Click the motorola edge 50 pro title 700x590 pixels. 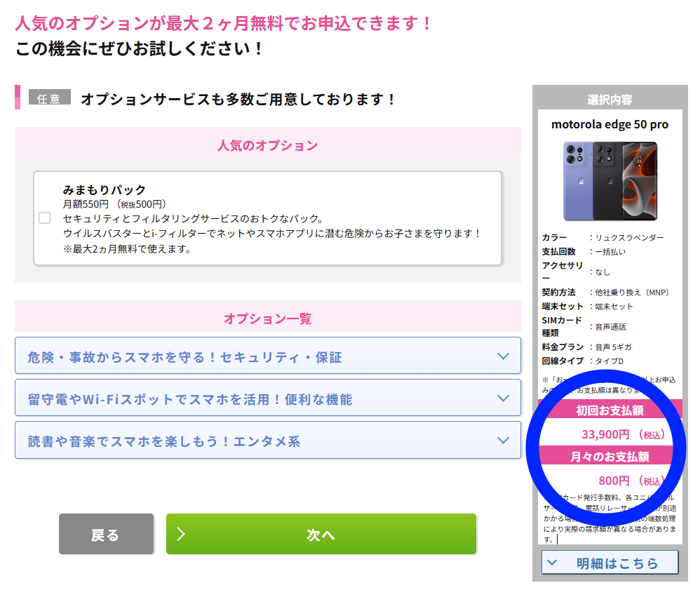(x=610, y=124)
